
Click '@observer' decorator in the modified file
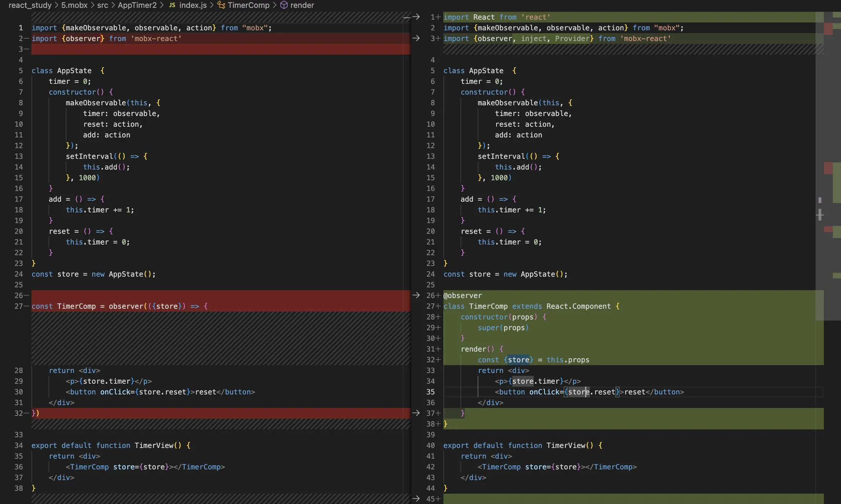[x=463, y=296]
